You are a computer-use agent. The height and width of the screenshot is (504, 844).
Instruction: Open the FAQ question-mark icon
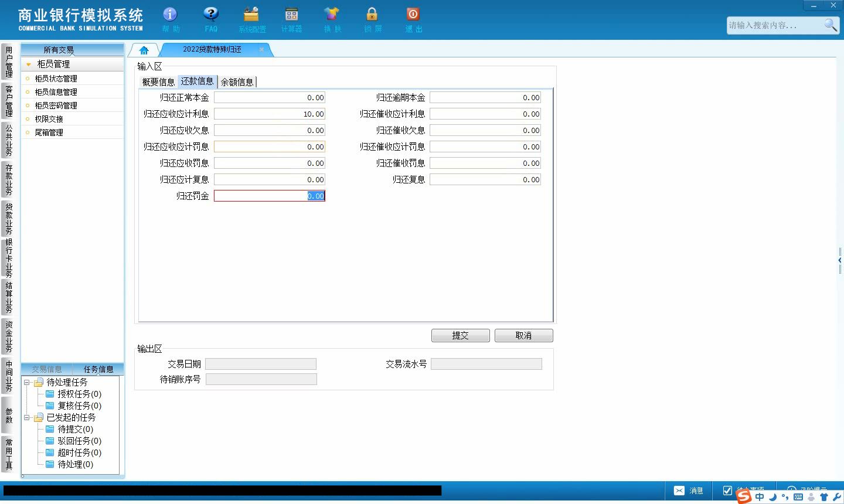click(211, 14)
